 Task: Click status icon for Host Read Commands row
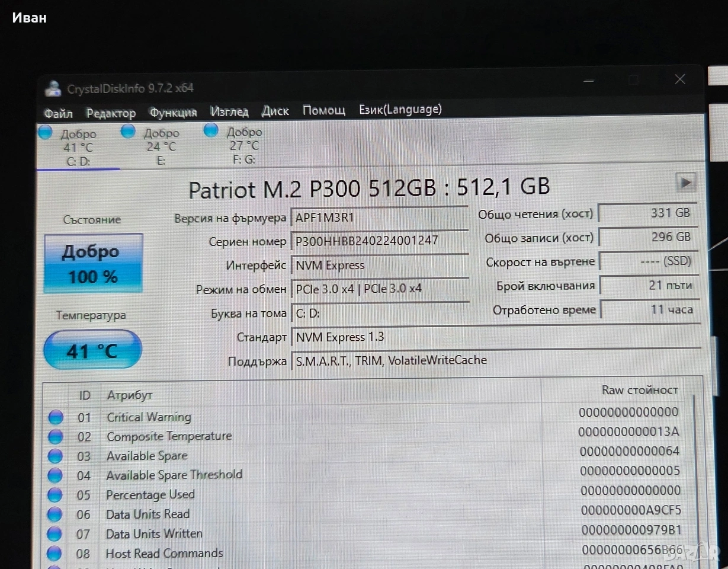[x=54, y=553]
